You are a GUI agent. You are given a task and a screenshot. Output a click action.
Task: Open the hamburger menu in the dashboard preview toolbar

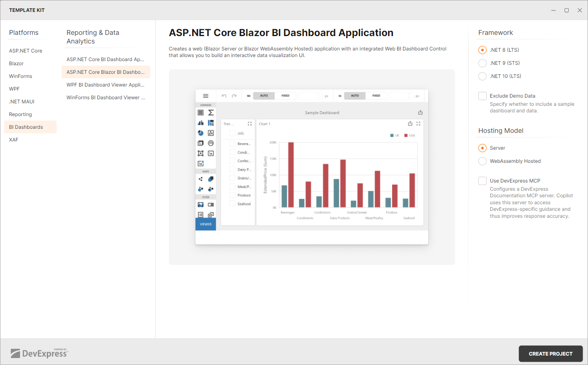(205, 96)
